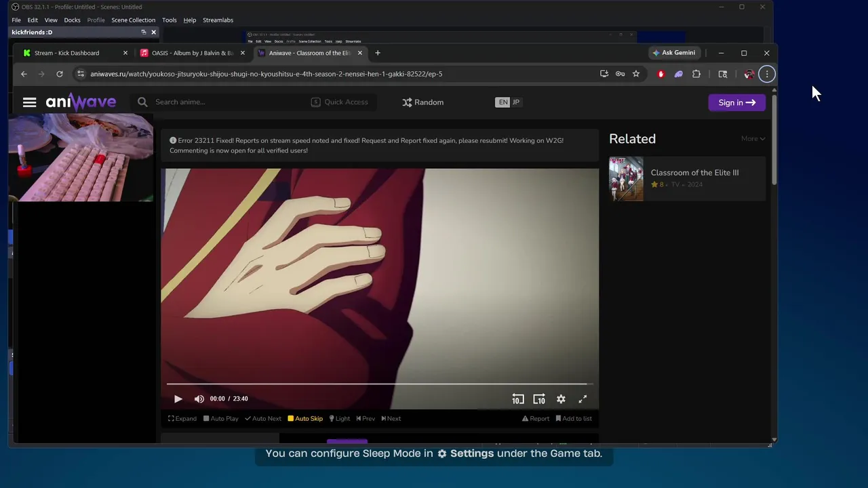This screenshot has height=488, width=868.
Task: Click the search magnifier icon
Action: tap(142, 102)
